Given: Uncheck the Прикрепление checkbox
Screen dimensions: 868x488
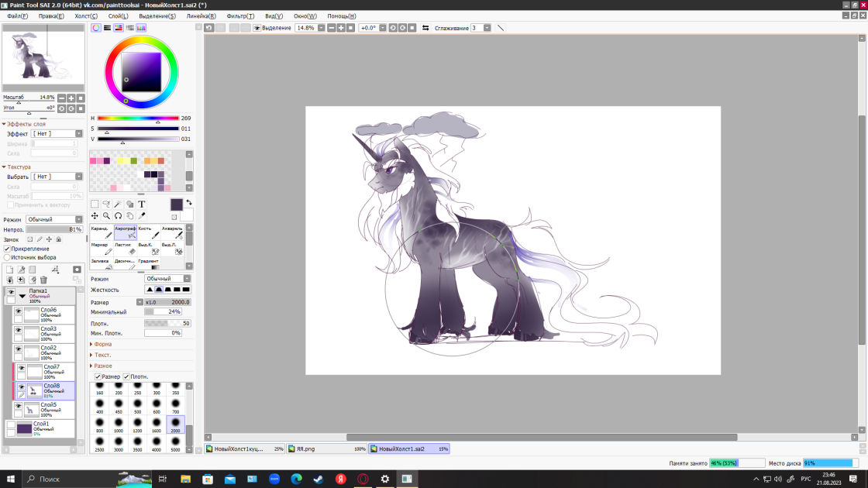Looking at the screenshot, I should point(7,249).
